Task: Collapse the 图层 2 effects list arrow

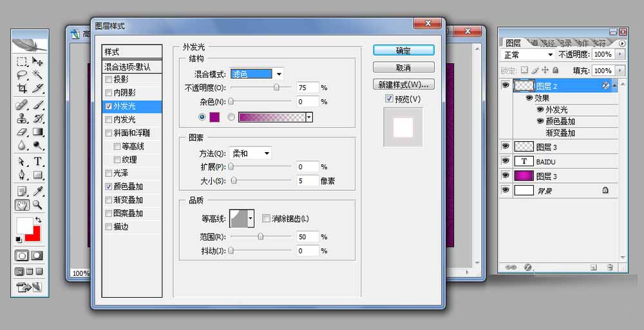Action: pyautogui.click(x=614, y=86)
